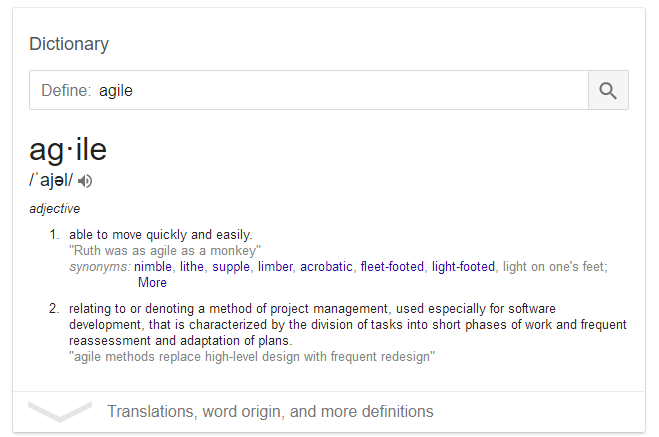Open the synonym link nimble
The image size is (659, 437).
click(153, 267)
